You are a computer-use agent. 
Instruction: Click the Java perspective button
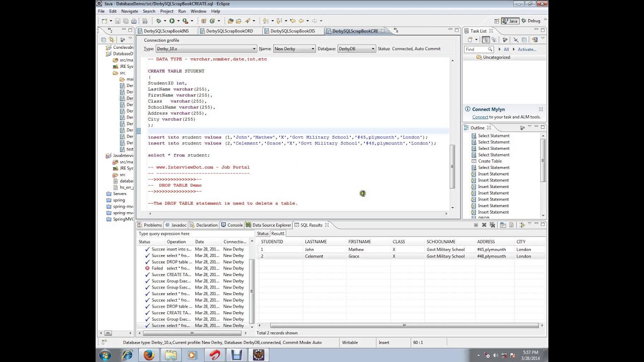[510, 21]
